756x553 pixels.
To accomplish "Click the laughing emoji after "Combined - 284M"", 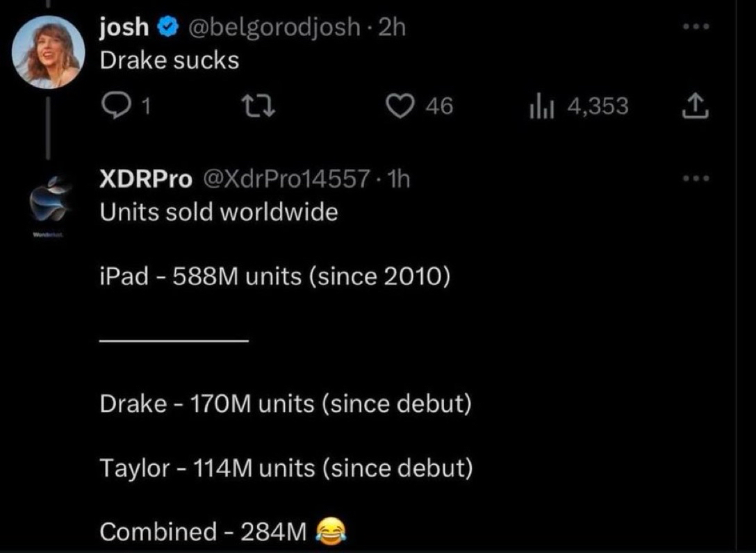I will pos(331,532).
